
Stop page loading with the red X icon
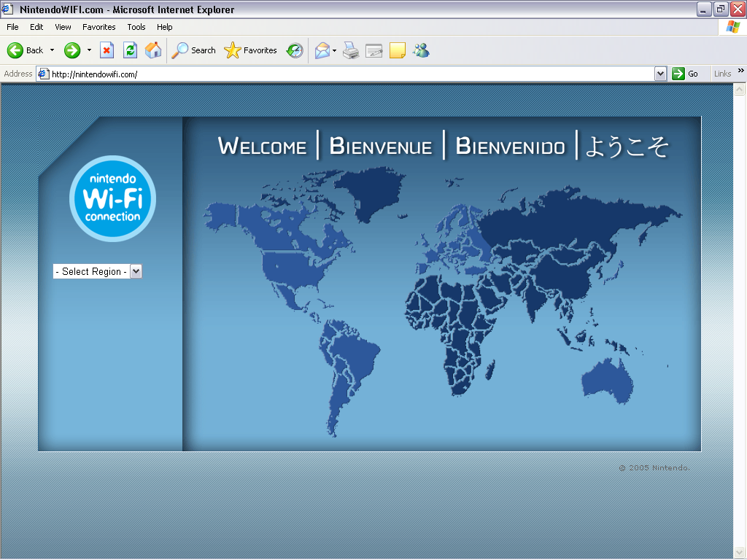pos(107,50)
